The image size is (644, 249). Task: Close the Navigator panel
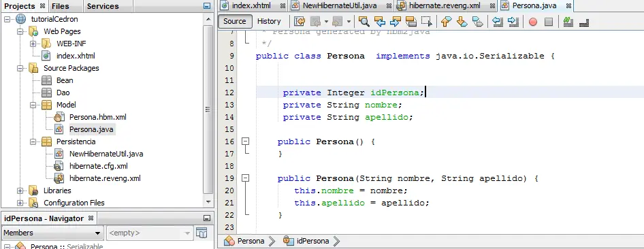[91, 218]
